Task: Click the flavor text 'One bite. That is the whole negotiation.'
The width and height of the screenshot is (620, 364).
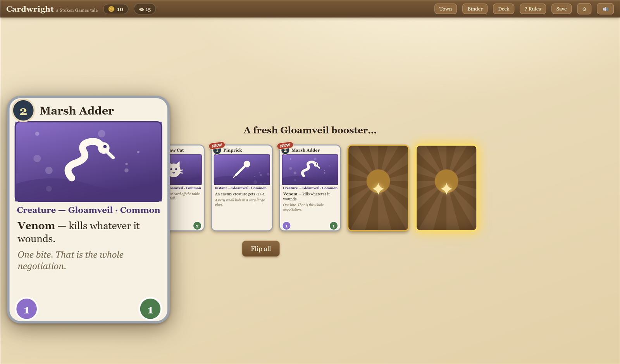Action: pos(71,260)
